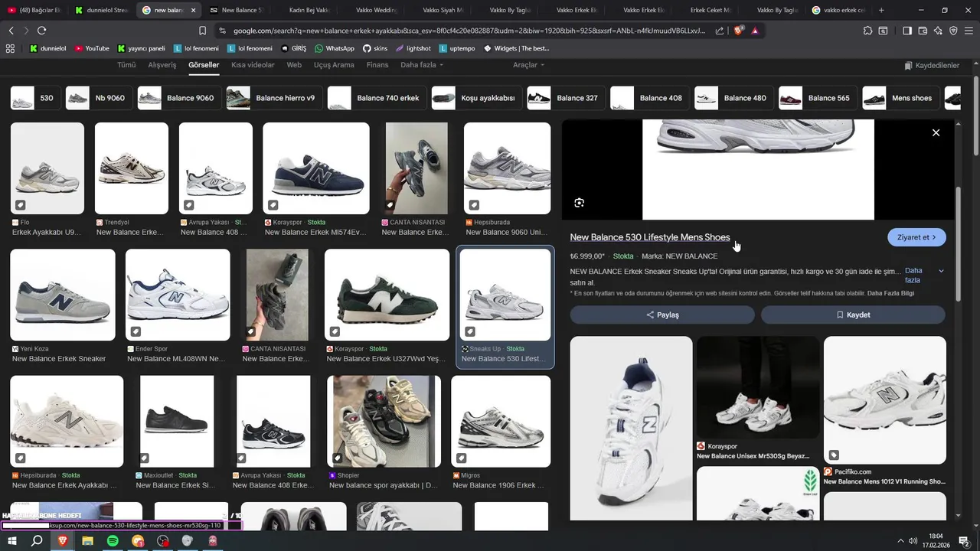
Task: Open Spotify from the taskbar
Action: [x=113, y=541]
